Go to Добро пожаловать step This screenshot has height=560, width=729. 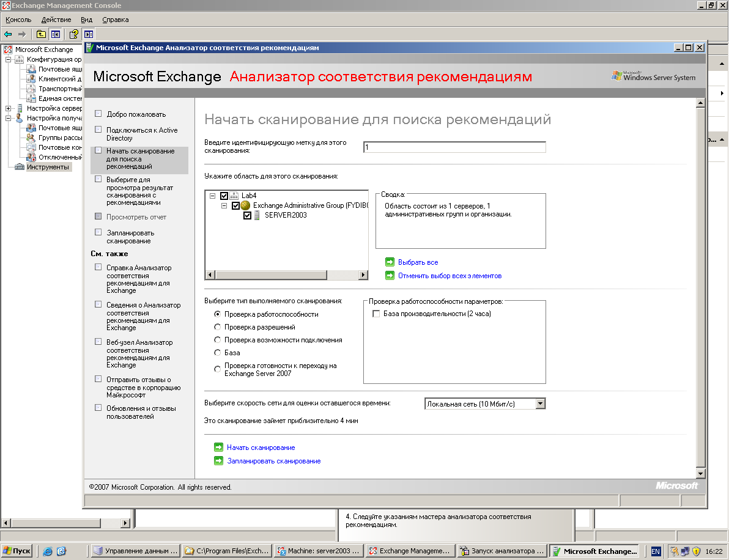[x=136, y=114]
